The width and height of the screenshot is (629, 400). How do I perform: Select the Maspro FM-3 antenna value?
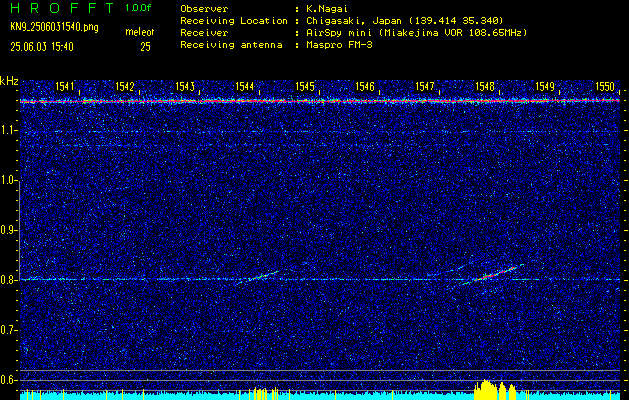[339, 45]
